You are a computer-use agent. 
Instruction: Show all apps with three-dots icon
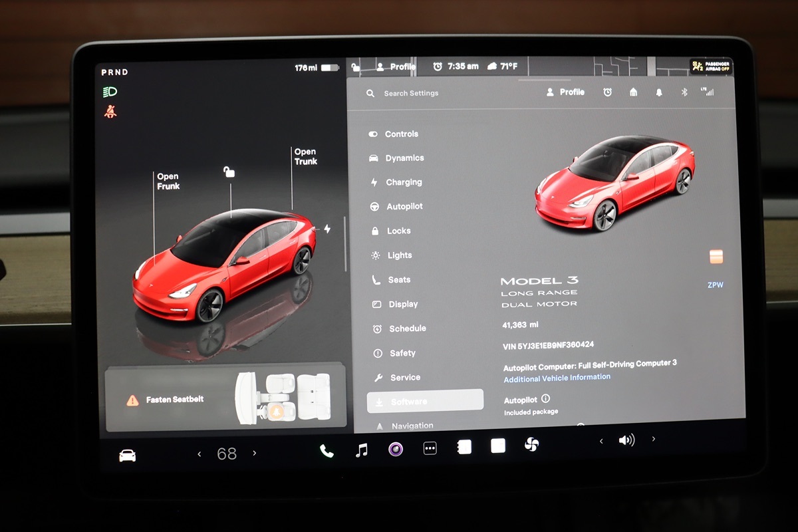[430, 449]
